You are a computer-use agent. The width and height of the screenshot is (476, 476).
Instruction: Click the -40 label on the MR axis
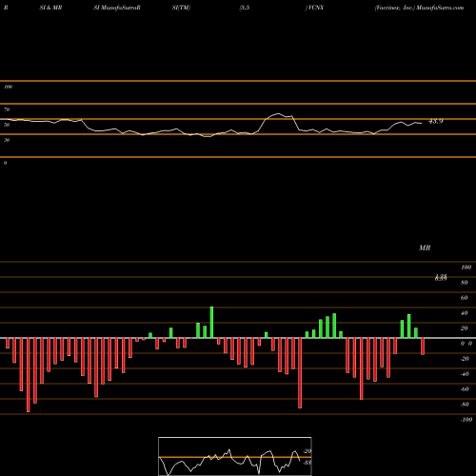coord(465,374)
